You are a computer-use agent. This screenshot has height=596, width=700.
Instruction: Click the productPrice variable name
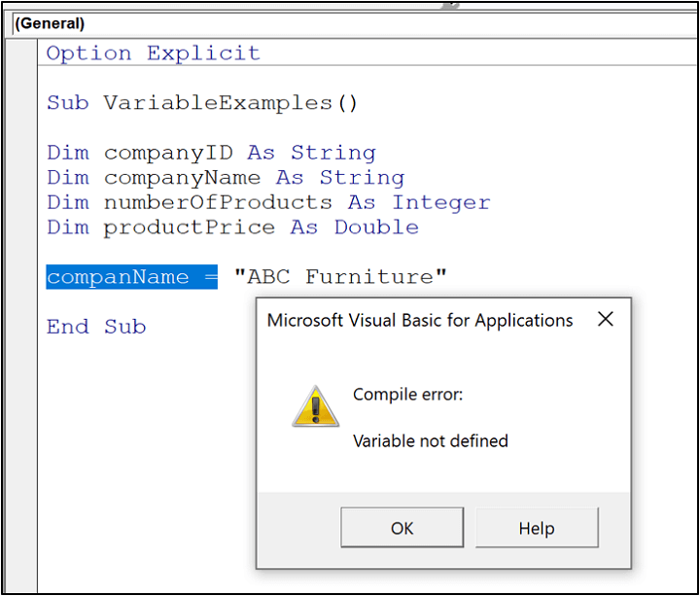coord(190,228)
